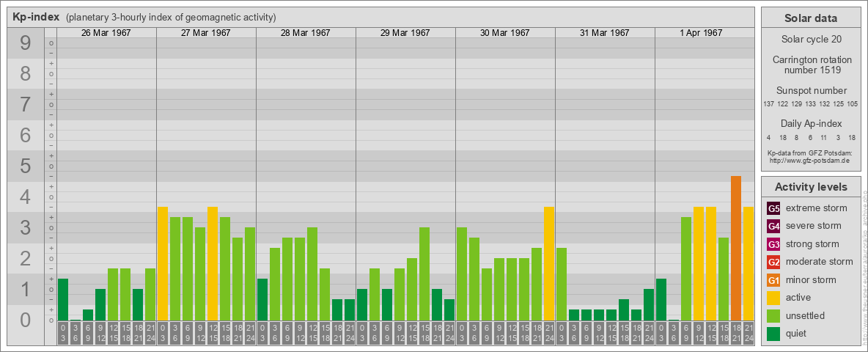
Task: Click the 26 Mar 1967 date header
Action: pos(106,33)
